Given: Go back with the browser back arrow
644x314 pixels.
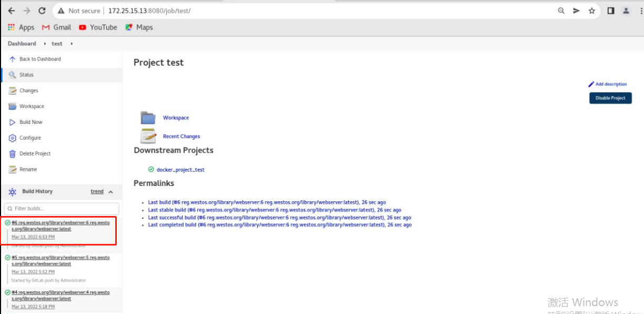Looking at the screenshot, I should tap(12, 11).
